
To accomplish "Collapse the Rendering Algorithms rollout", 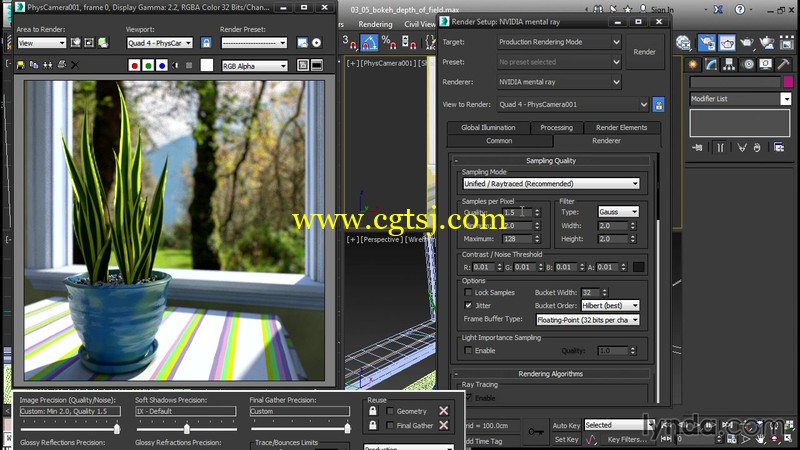I will tap(551, 374).
